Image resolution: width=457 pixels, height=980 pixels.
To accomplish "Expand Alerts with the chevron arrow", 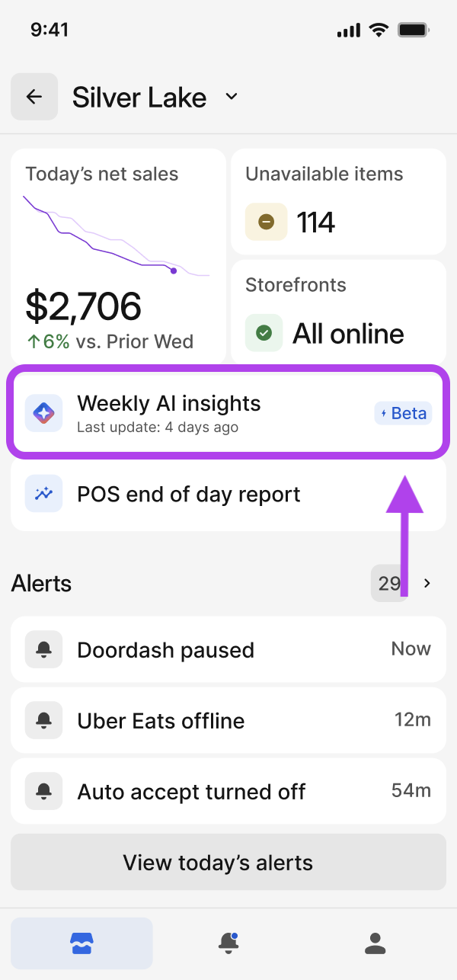I will (427, 584).
